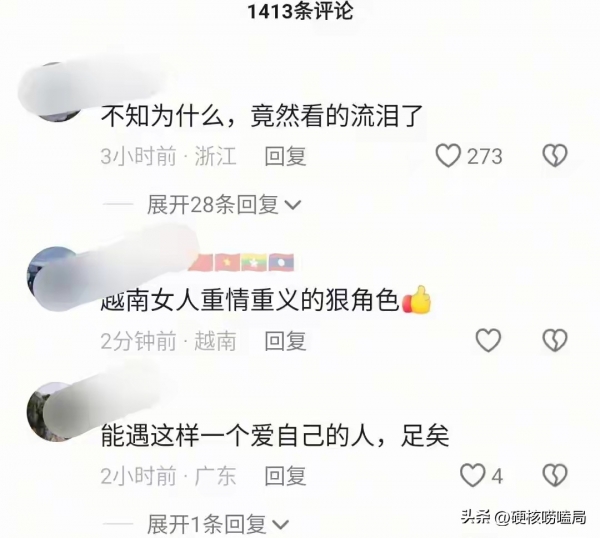Dislike the comment about 流泪了
600x538 pixels.
pyautogui.click(x=554, y=156)
